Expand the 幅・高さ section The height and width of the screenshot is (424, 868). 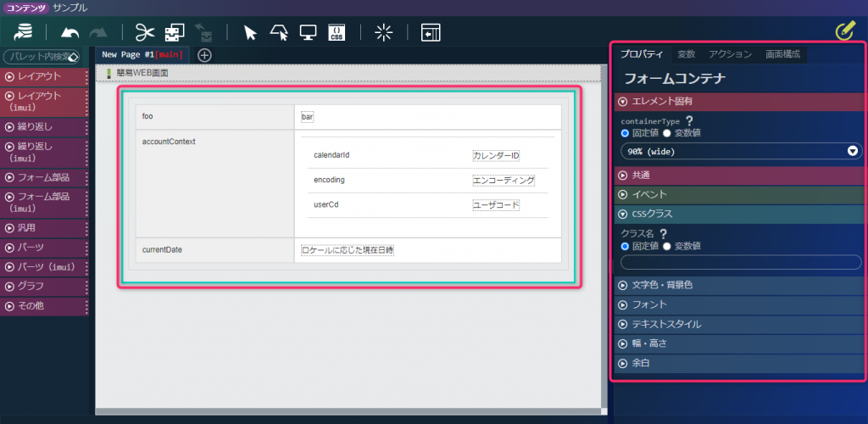739,343
